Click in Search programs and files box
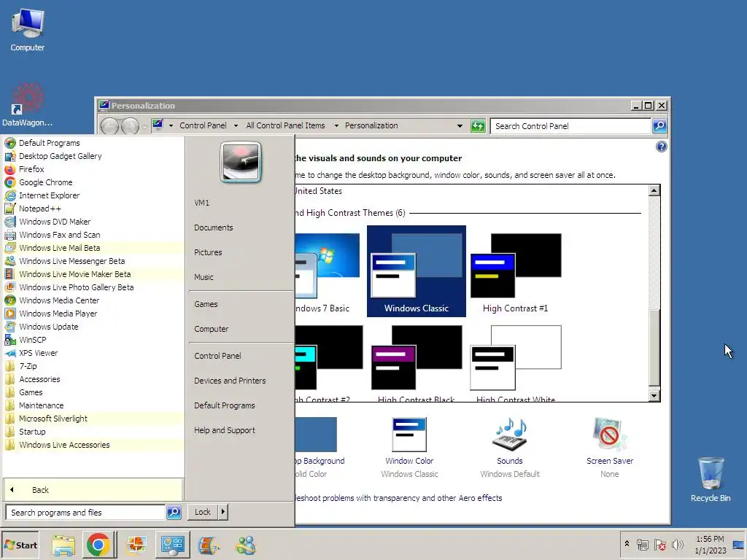The width and height of the screenshot is (747, 560). point(86,513)
